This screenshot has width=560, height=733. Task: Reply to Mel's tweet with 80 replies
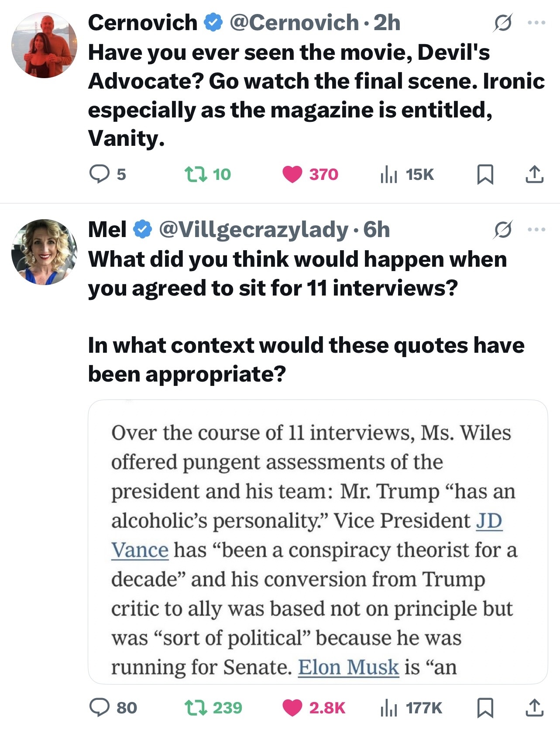point(99,708)
